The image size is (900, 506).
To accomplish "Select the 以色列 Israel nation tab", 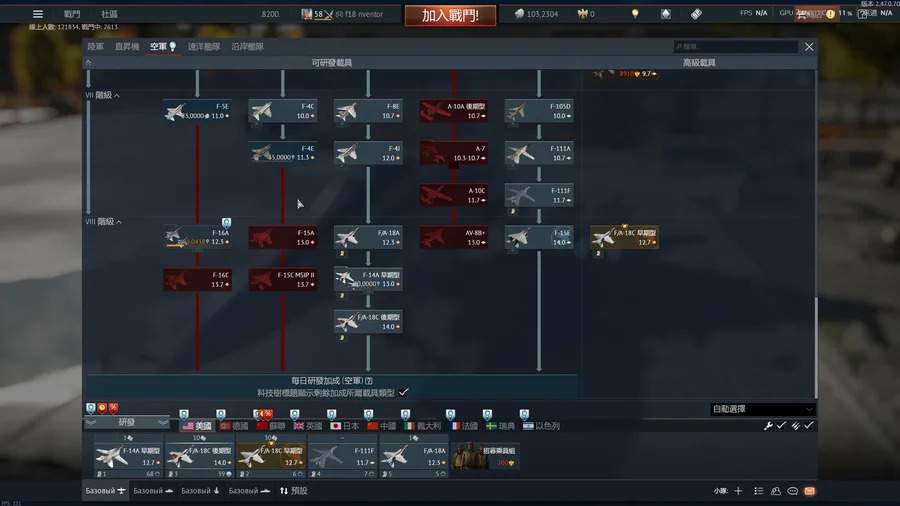I will tap(541, 426).
